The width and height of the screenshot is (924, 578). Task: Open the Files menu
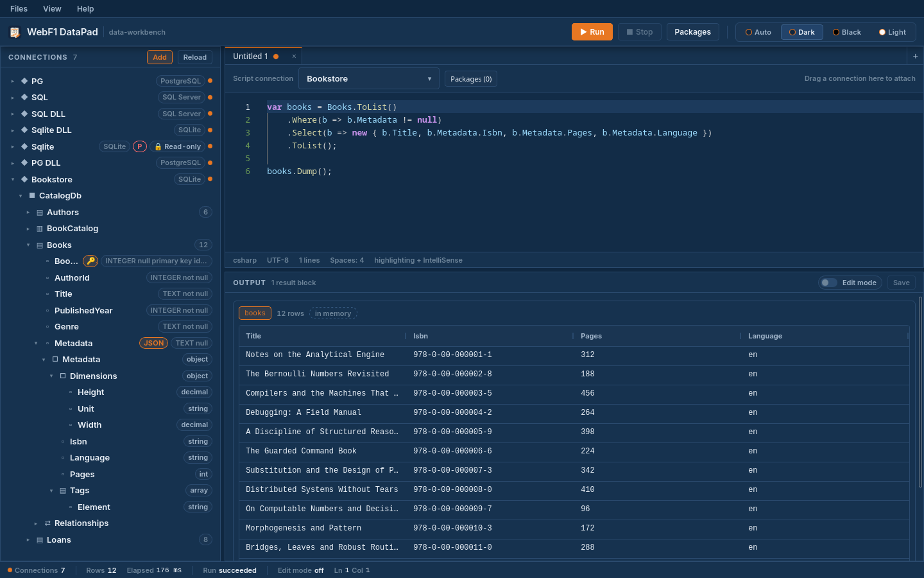pos(19,9)
